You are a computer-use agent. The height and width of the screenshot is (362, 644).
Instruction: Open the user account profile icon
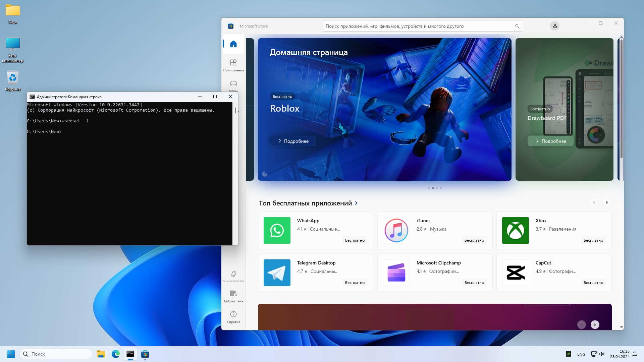(x=555, y=26)
